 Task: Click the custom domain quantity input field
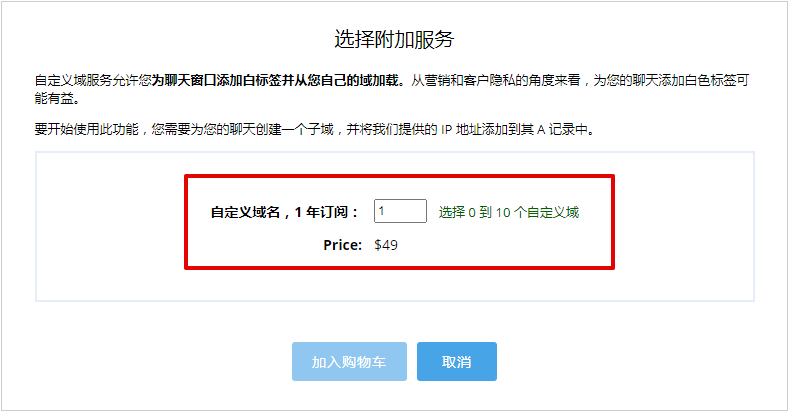point(400,211)
